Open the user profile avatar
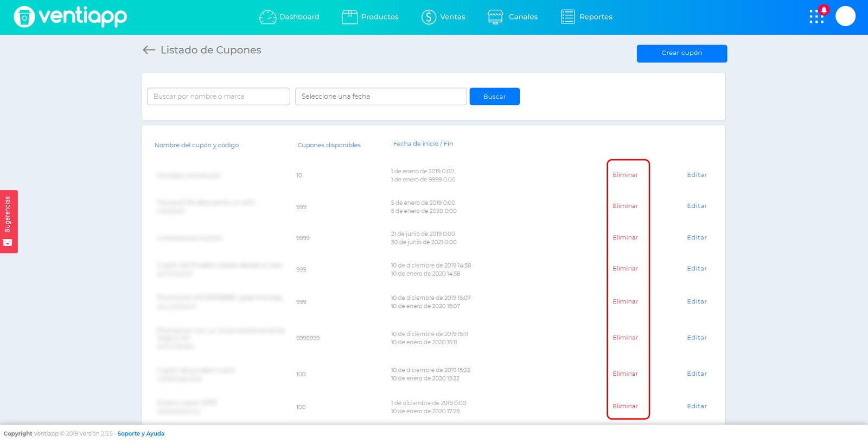This screenshot has height=442, width=868. [845, 16]
